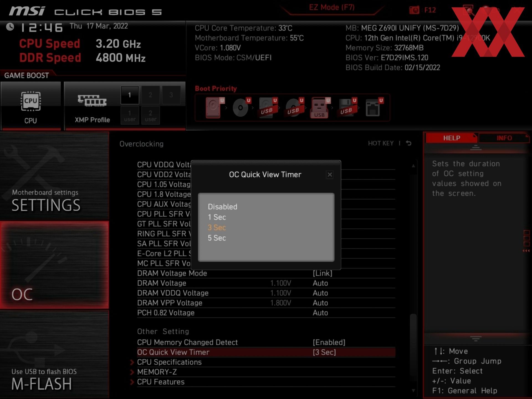Select XMP user profile 1

pyautogui.click(x=130, y=116)
